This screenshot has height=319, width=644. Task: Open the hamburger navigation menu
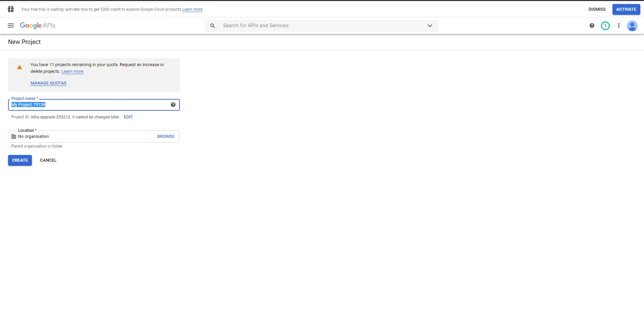point(11,25)
